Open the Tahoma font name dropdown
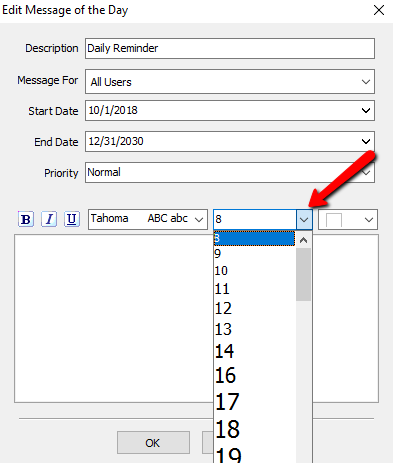This screenshot has width=393, height=463. point(199,219)
